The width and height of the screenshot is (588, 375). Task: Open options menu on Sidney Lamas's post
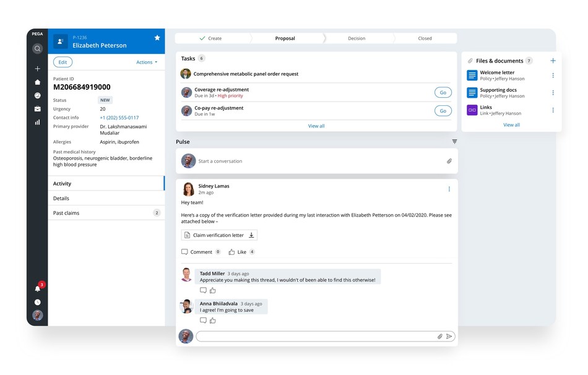point(449,188)
